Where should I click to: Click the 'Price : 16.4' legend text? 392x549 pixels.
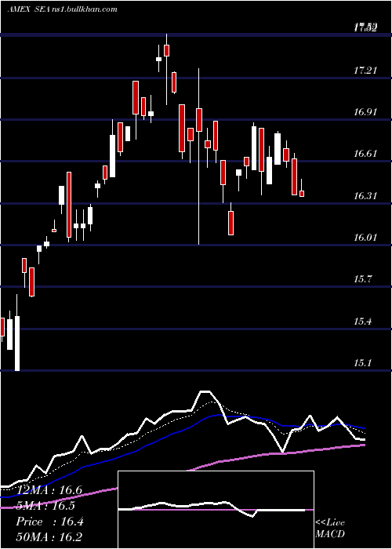coord(49,522)
